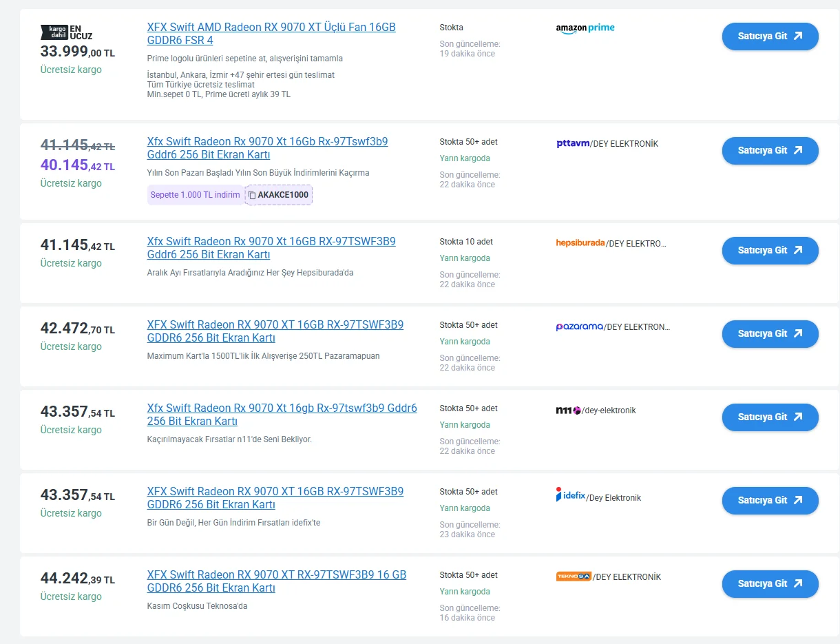Click the discounted 40.145,42 TL price
The width and height of the screenshot is (840, 644).
(x=78, y=165)
